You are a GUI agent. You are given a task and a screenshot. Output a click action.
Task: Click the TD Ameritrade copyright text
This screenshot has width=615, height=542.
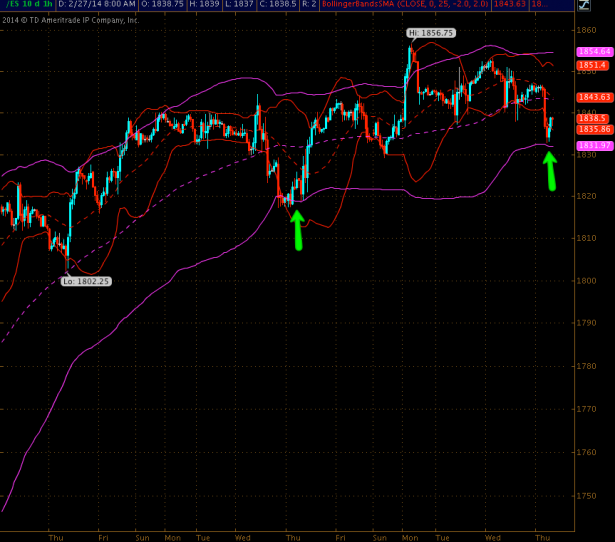[71, 20]
